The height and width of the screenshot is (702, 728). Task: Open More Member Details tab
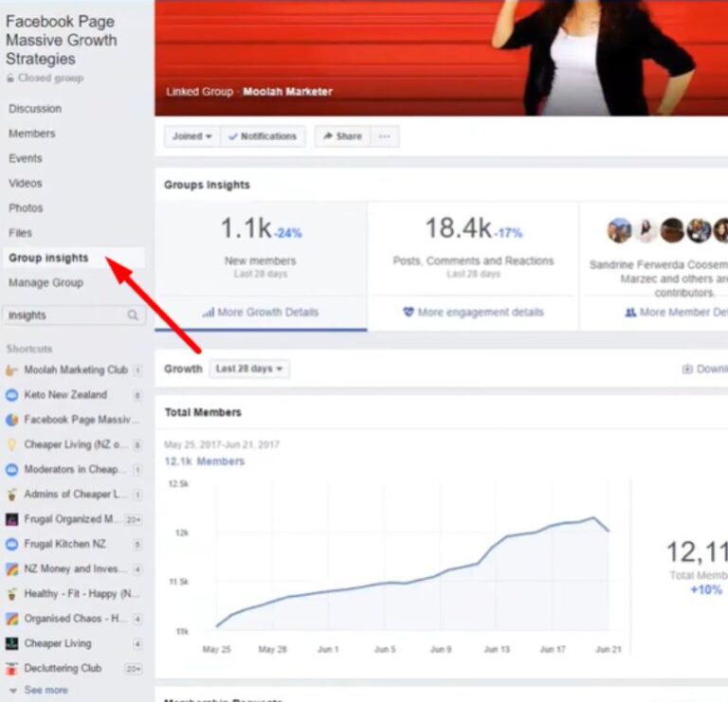(x=677, y=313)
